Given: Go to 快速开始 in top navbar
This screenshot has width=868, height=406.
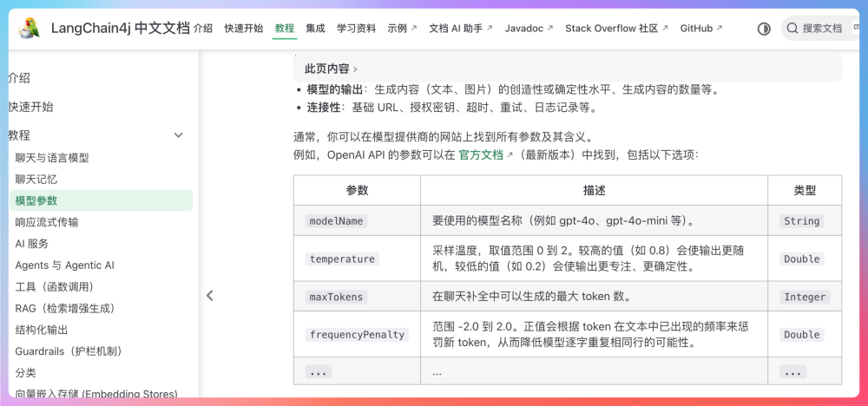Looking at the screenshot, I should click(243, 29).
